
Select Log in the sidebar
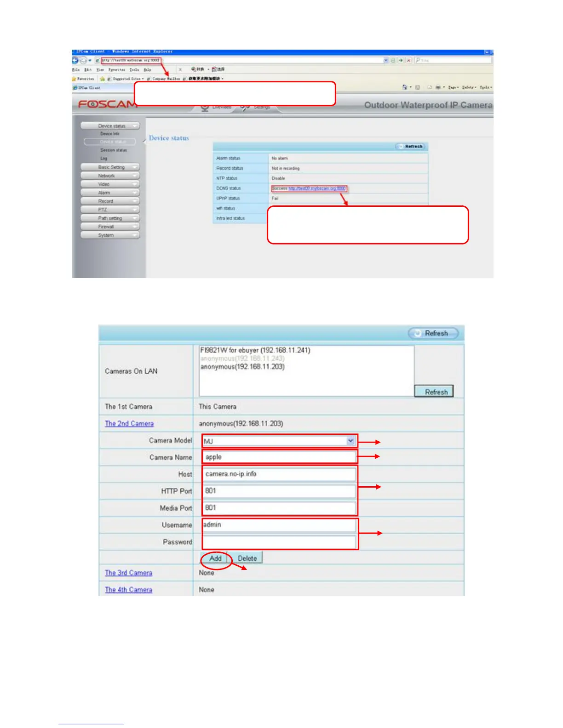click(103, 159)
